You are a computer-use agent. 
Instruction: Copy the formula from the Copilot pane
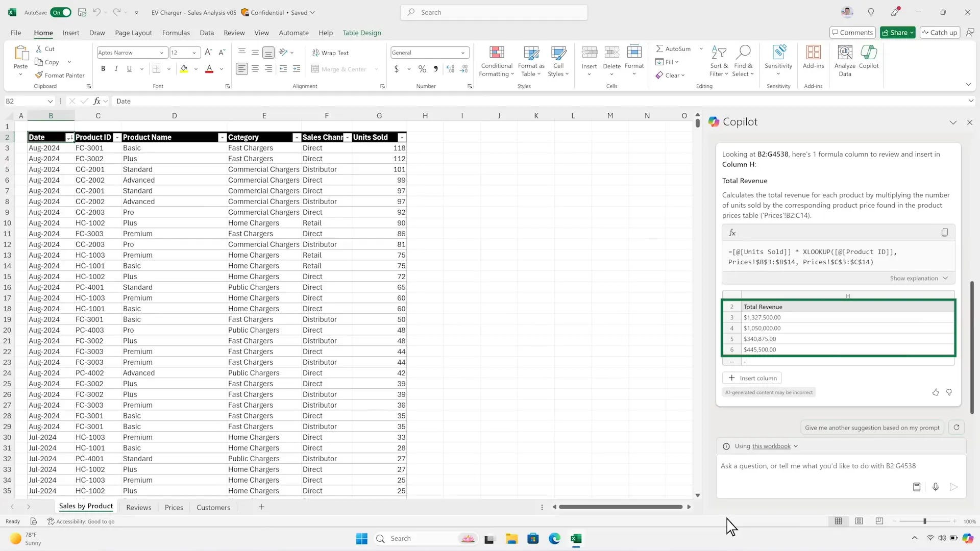pos(944,232)
